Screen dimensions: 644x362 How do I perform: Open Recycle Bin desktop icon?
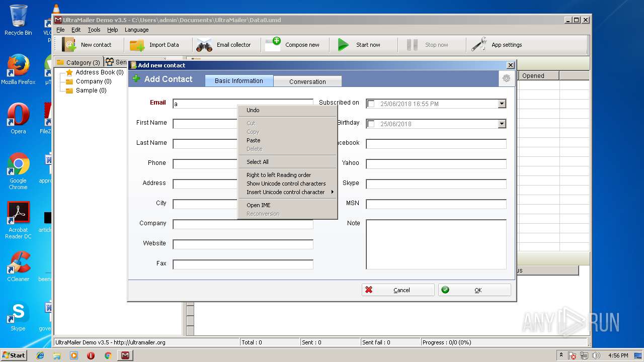click(18, 20)
